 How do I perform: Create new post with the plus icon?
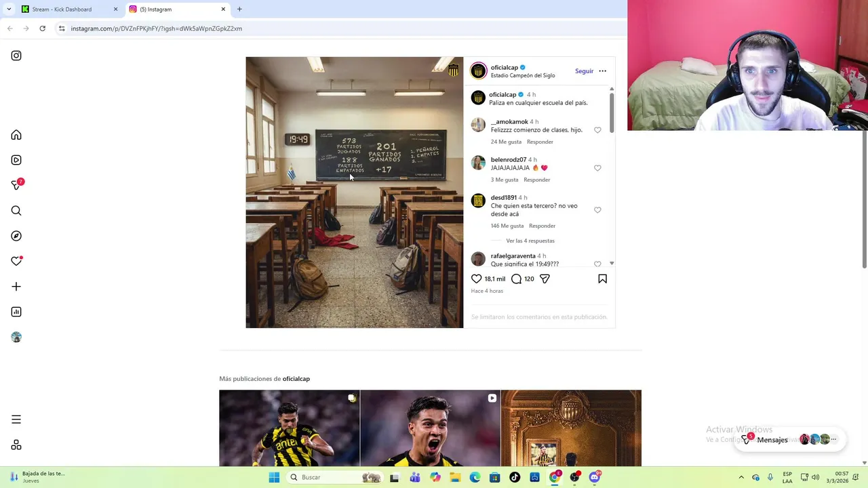(x=16, y=287)
